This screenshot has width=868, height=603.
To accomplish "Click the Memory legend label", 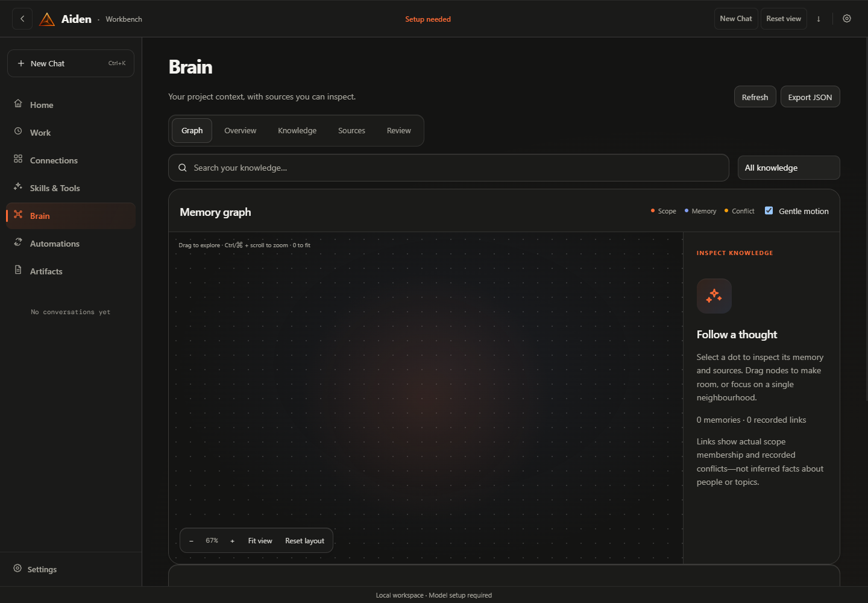I will (704, 211).
